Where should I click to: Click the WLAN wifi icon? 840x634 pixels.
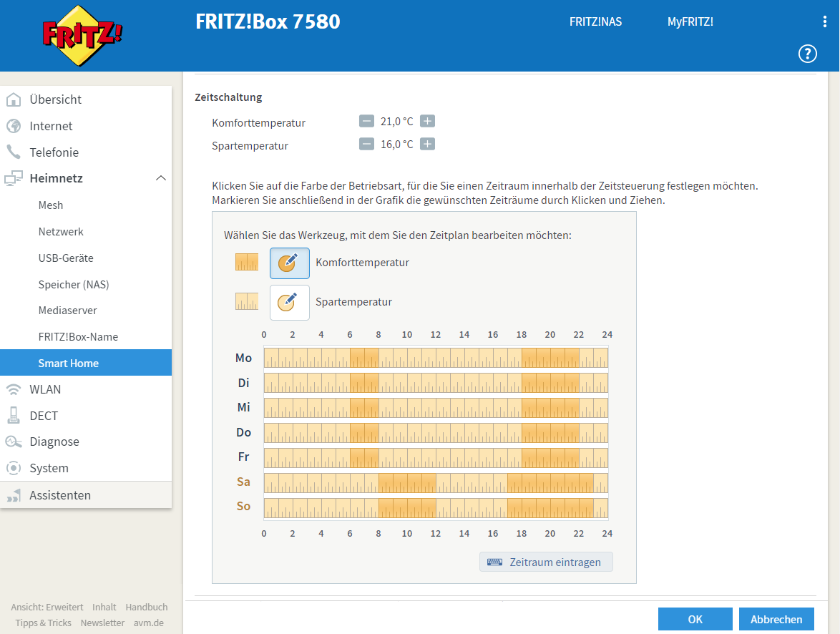(x=14, y=389)
